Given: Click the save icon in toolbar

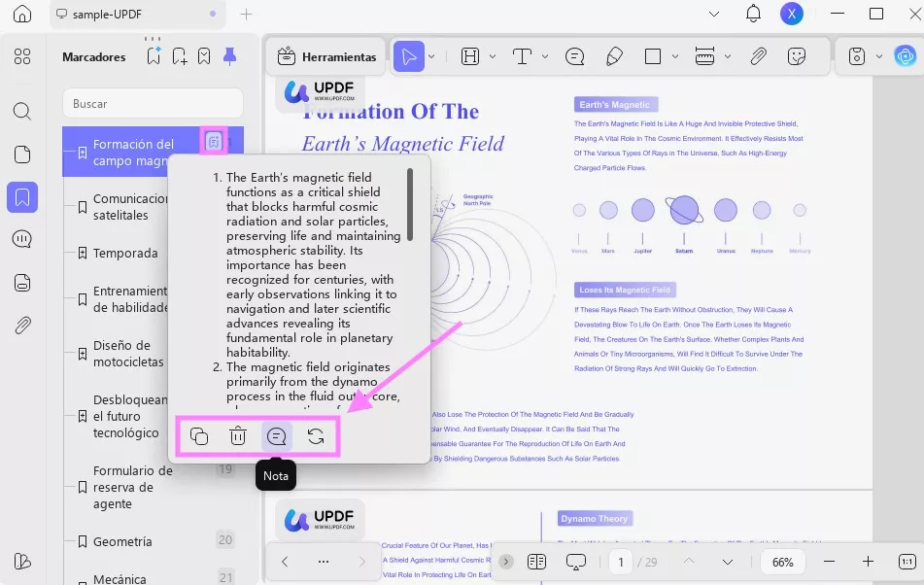Looking at the screenshot, I should tap(857, 56).
